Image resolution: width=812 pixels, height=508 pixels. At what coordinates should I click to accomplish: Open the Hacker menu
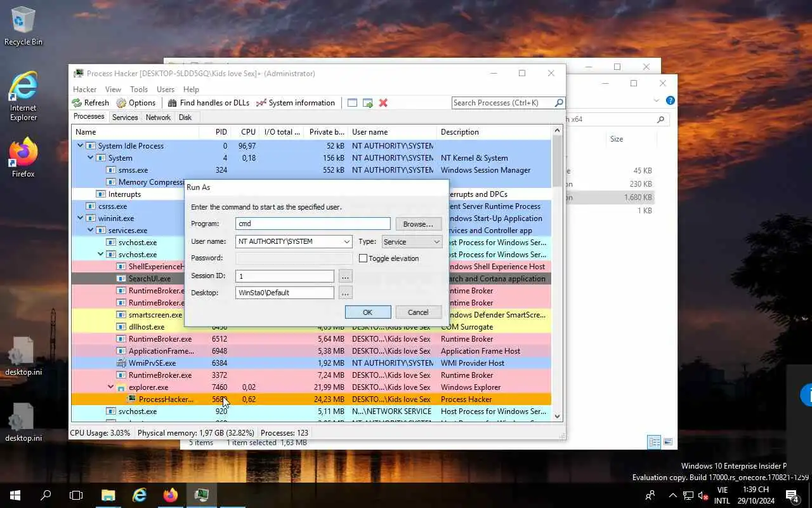click(x=85, y=90)
